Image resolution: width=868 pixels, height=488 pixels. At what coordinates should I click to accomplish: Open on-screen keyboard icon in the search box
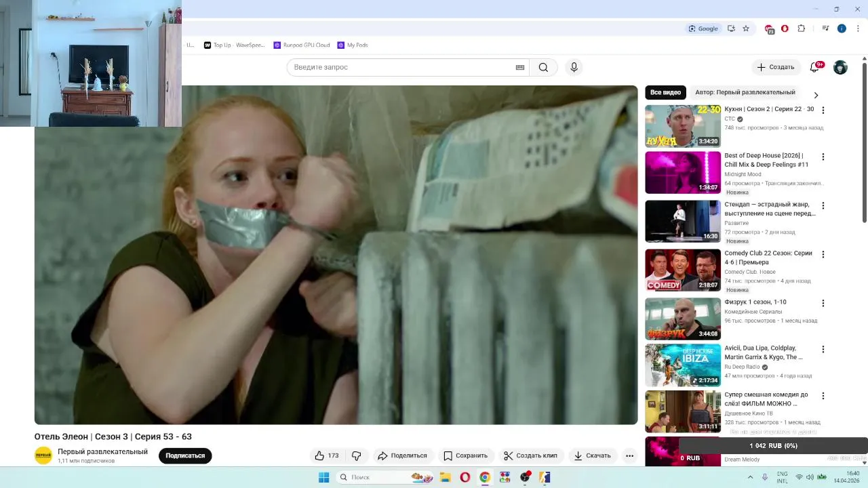coord(520,67)
